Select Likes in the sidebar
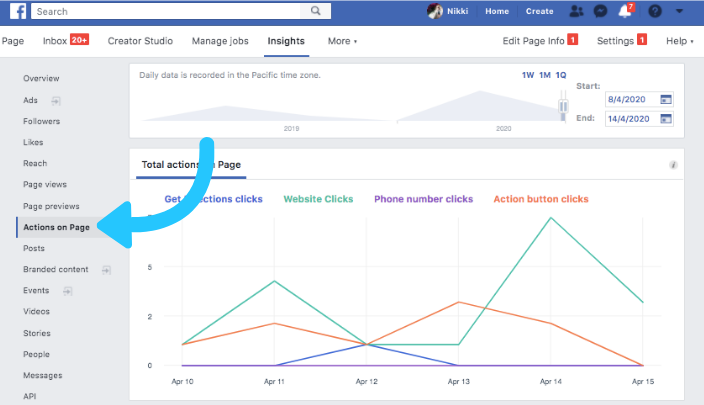The height and width of the screenshot is (405, 704). (33, 142)
